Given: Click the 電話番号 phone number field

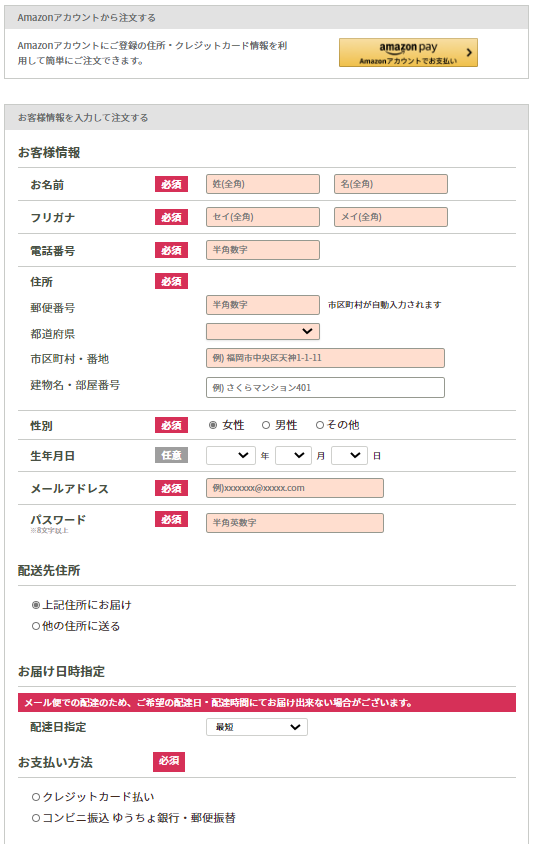Looking at the screenshot, I should tap(263, 250).
